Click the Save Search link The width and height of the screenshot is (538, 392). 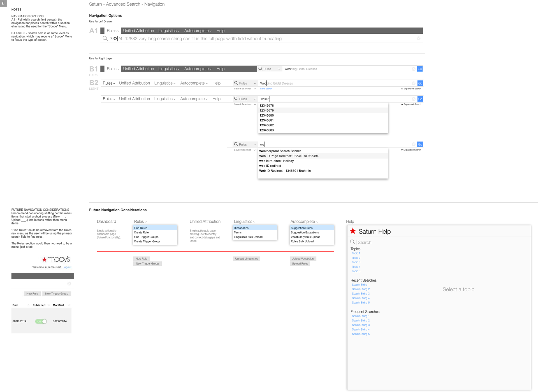tap(266, 89)
